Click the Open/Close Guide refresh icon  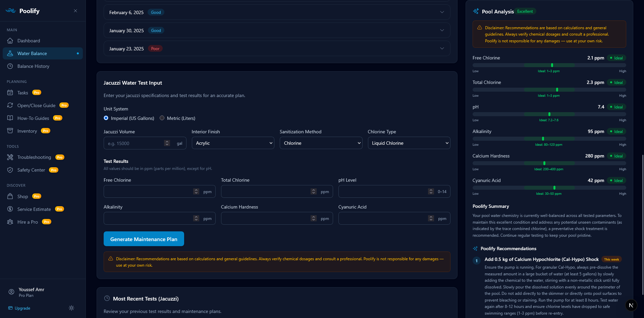[x=10, y=105]
